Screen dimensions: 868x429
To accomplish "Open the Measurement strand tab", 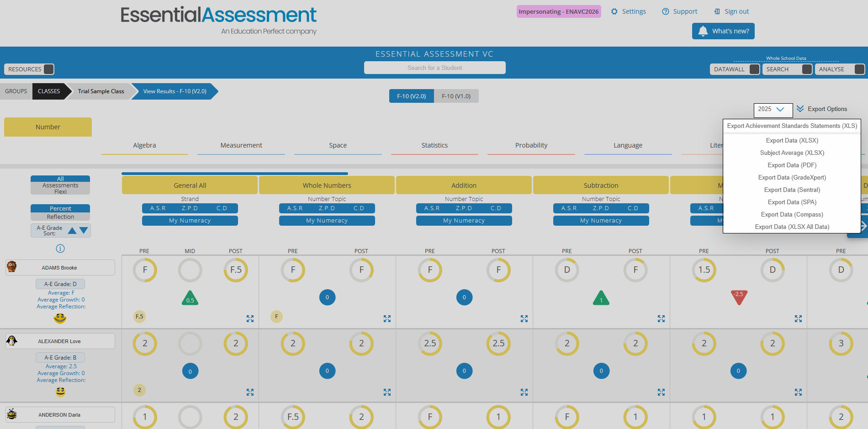I will (241, 145).
